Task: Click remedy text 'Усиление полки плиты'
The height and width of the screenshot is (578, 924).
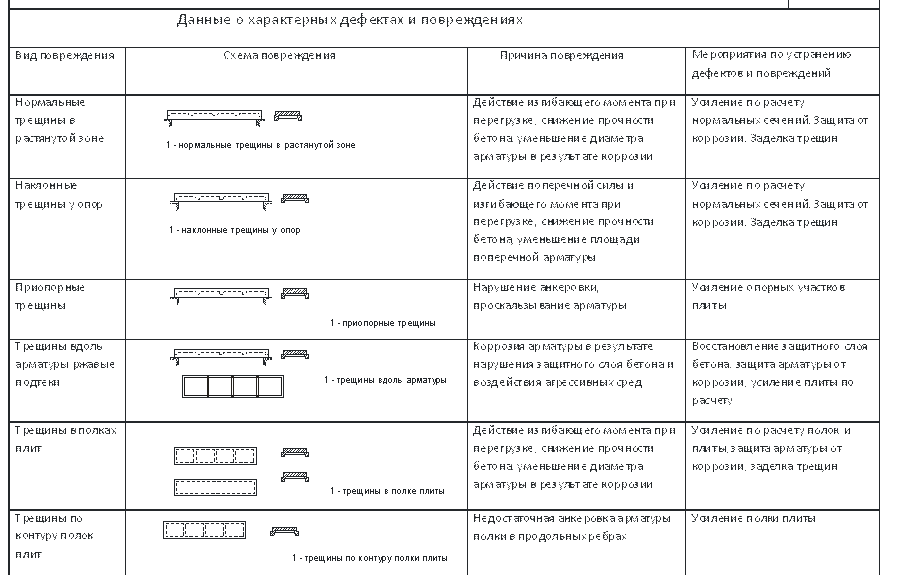Action: pyautogui.click(x=754, y=518)
